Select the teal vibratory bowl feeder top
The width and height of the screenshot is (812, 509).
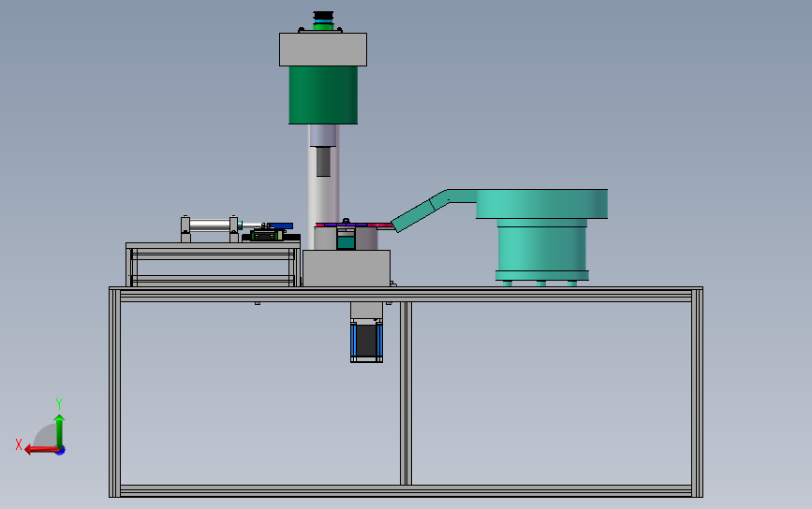pyautogui.click(x=541, y=204)
